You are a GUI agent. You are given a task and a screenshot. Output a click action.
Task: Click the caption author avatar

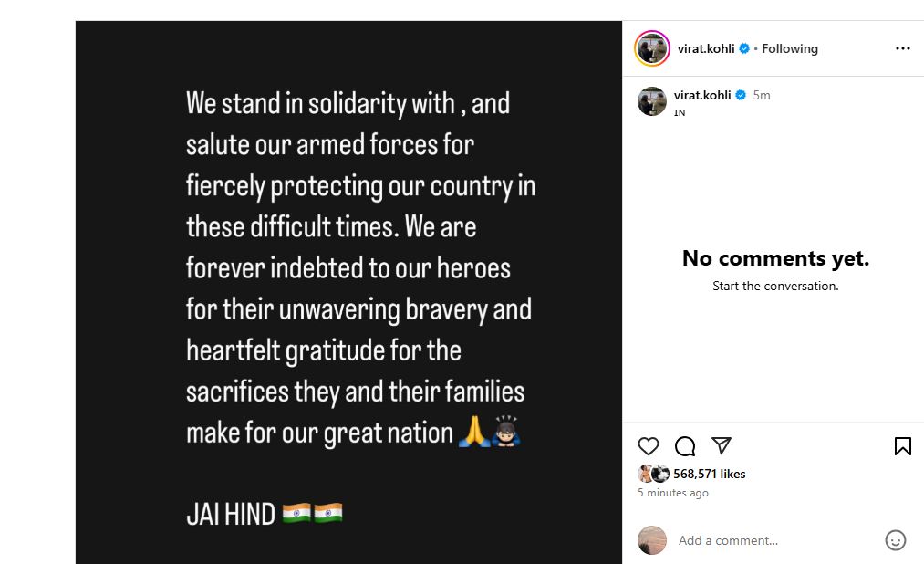pos(651,100)
